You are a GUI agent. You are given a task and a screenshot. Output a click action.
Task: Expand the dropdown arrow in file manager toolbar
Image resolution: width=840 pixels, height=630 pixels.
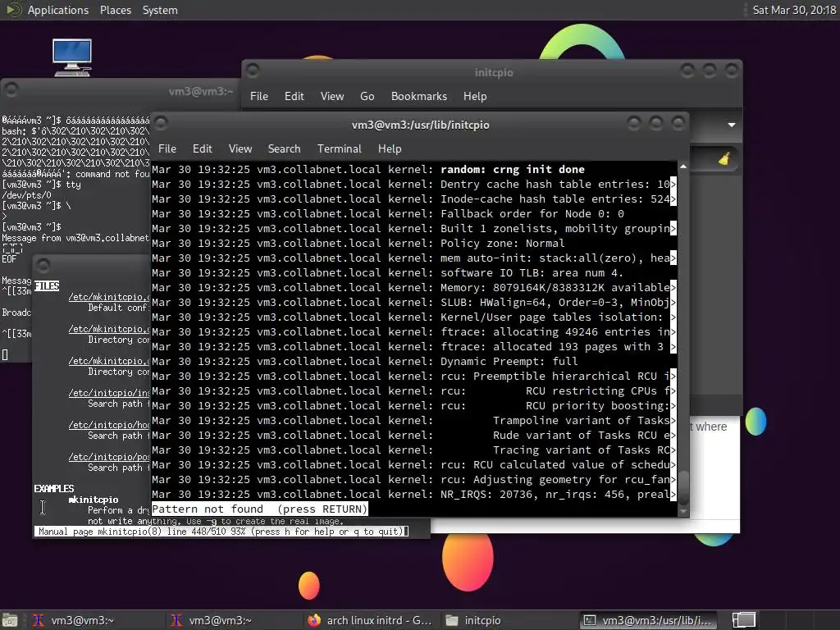tap(731, 125)
